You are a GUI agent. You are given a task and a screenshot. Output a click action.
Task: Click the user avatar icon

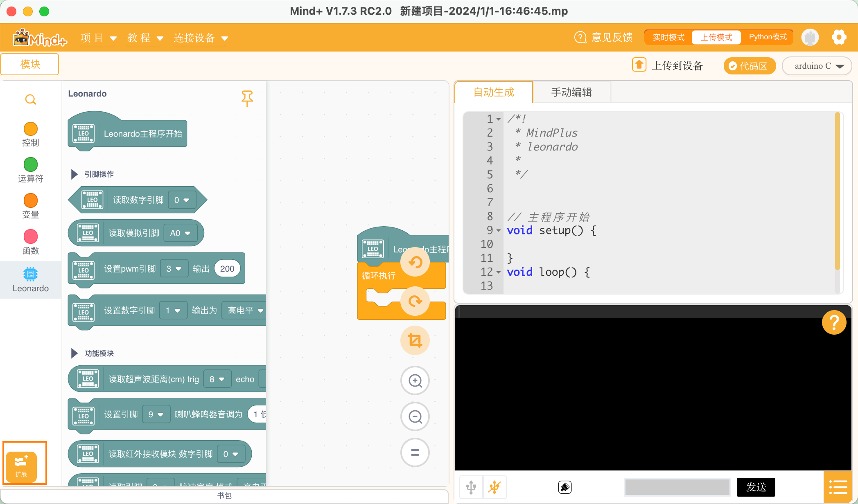pos(810,37)
